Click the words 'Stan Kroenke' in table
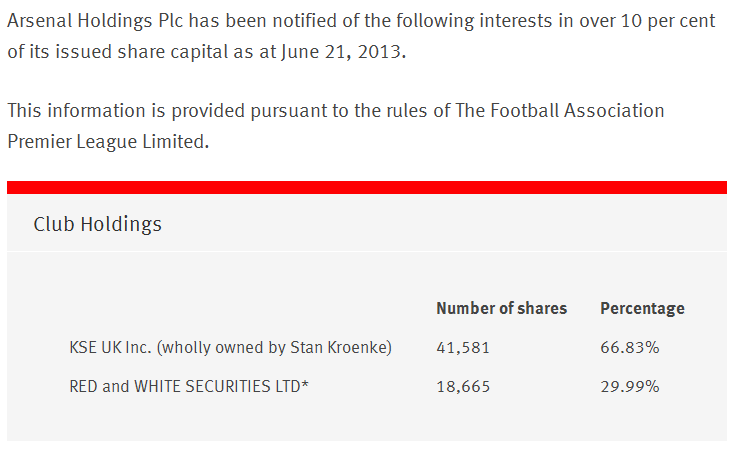This screenshot has width=736, height=455. point(339,348)
